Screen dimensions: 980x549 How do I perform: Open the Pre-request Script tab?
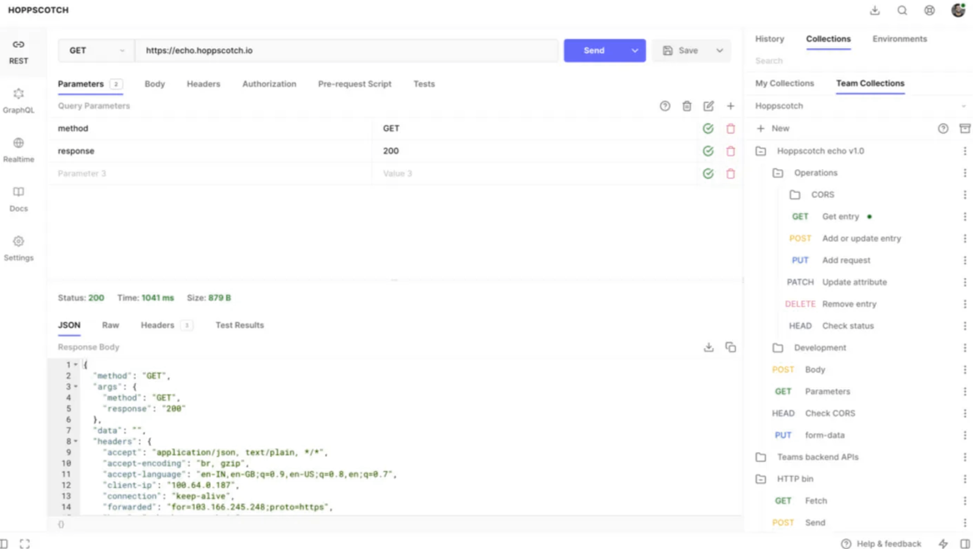[355, 84]
